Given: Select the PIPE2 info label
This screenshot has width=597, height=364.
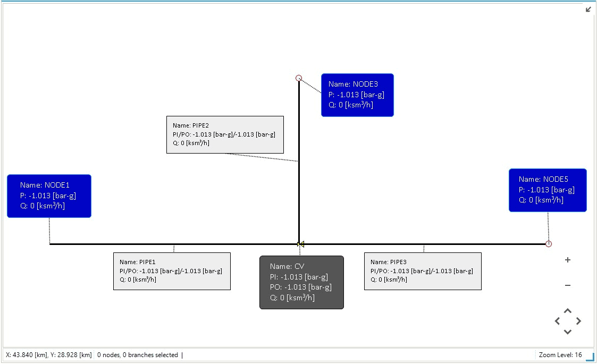Looking at the screenshot, I should [225, 134].
